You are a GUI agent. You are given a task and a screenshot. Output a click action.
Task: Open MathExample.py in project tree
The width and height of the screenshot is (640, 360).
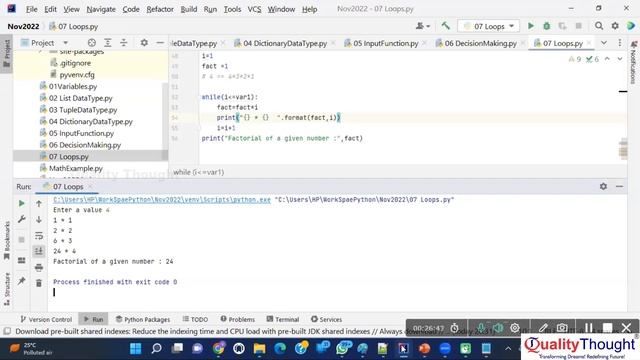coord(76,168)
